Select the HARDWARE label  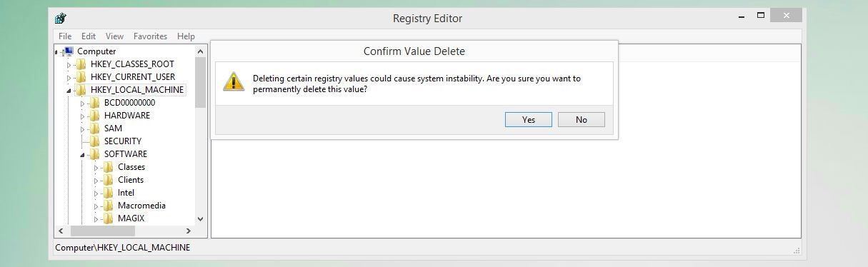pyautogui.click(x=127, y=116)
